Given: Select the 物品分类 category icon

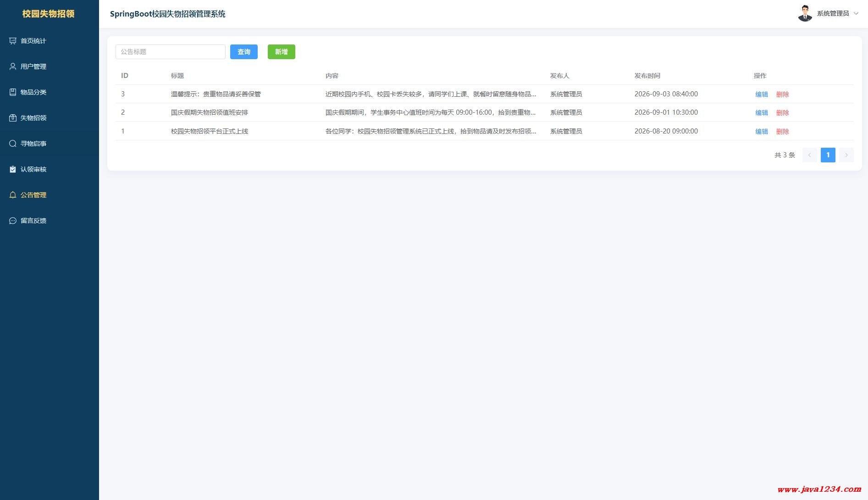Looking at the screenshot, I should [13, 92].
